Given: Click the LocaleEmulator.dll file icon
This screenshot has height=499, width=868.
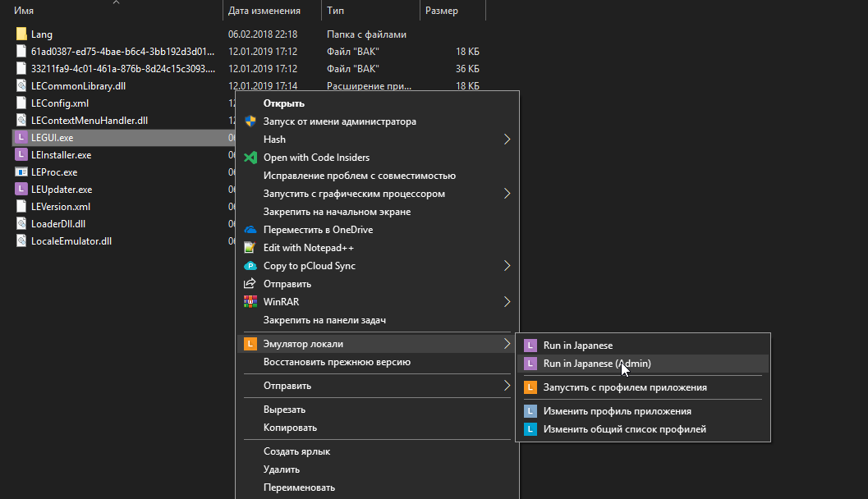Looking at the screenshot, I should click(21, 240).
